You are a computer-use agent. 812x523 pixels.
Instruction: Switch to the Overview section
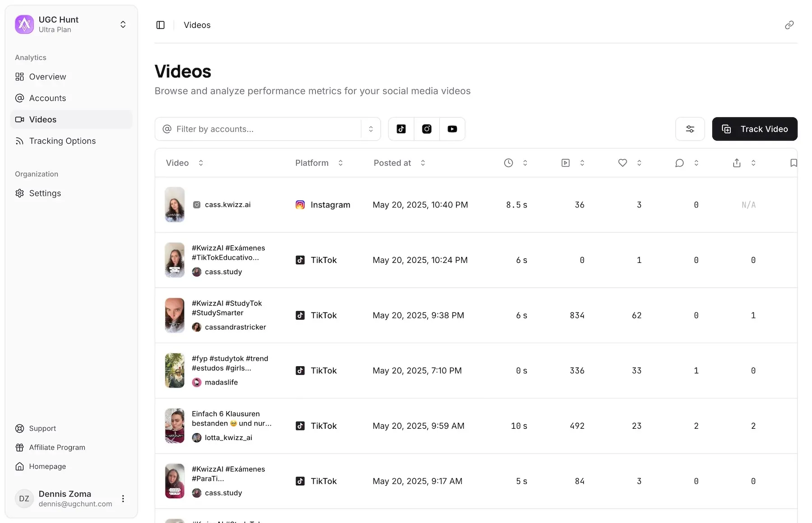(x=47, y=77)
